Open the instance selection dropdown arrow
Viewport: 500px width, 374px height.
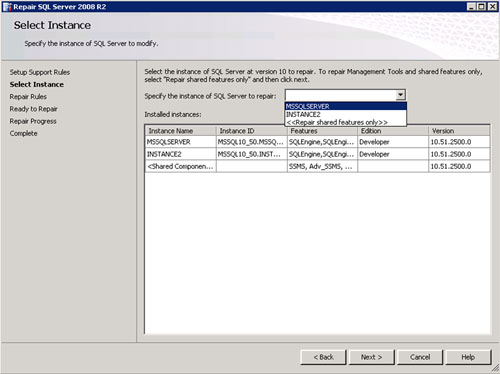coord(401,95)
